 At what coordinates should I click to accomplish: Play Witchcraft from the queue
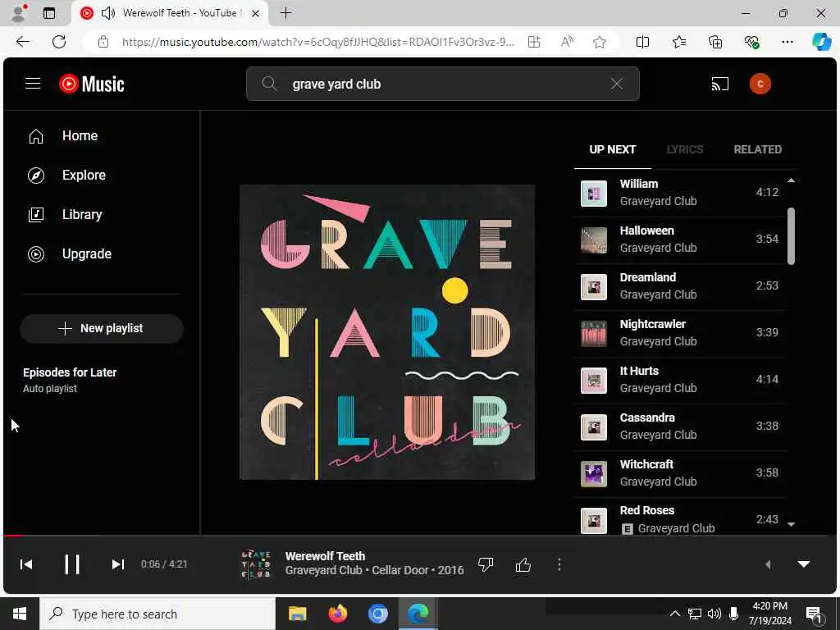point(679,473)
